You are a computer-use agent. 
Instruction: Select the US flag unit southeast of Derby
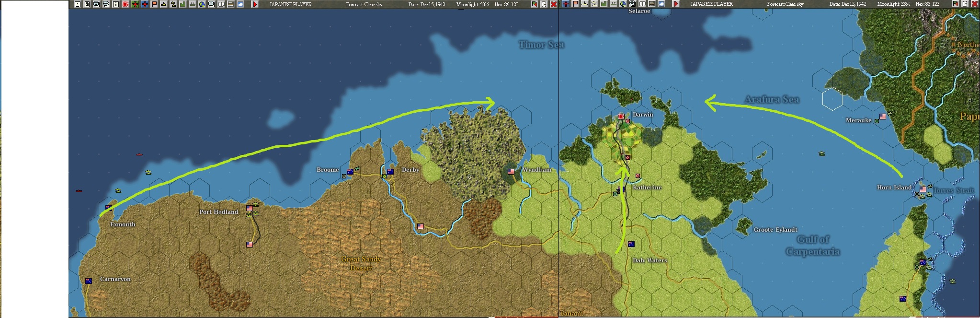click(421, 226)
